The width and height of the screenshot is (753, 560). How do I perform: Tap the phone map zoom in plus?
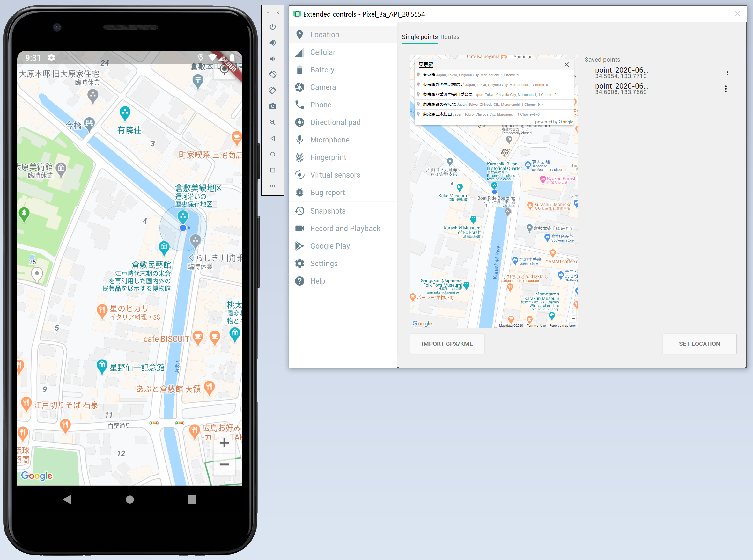pos(224,443)
